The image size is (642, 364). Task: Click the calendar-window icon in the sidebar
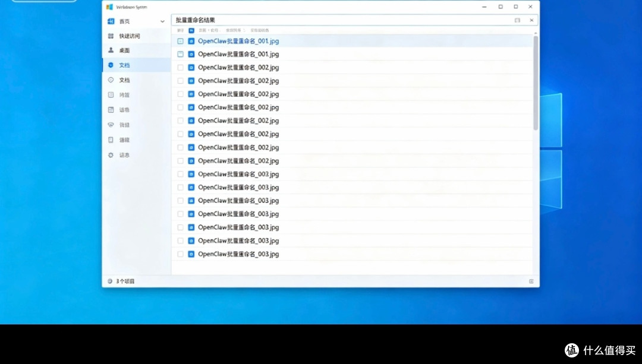(111, 110)
